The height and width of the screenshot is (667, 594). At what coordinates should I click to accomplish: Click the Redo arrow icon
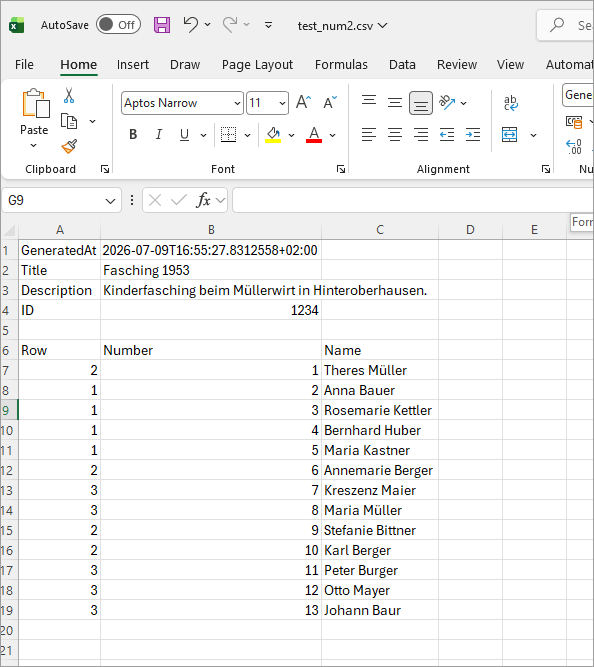[230, 25]
